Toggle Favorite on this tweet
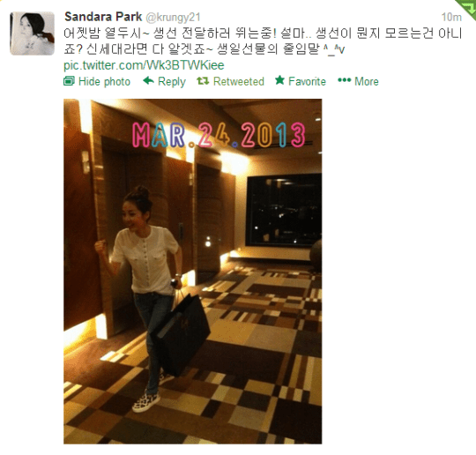This screenshot has height=455, width=476. click(x=307, y=81)
